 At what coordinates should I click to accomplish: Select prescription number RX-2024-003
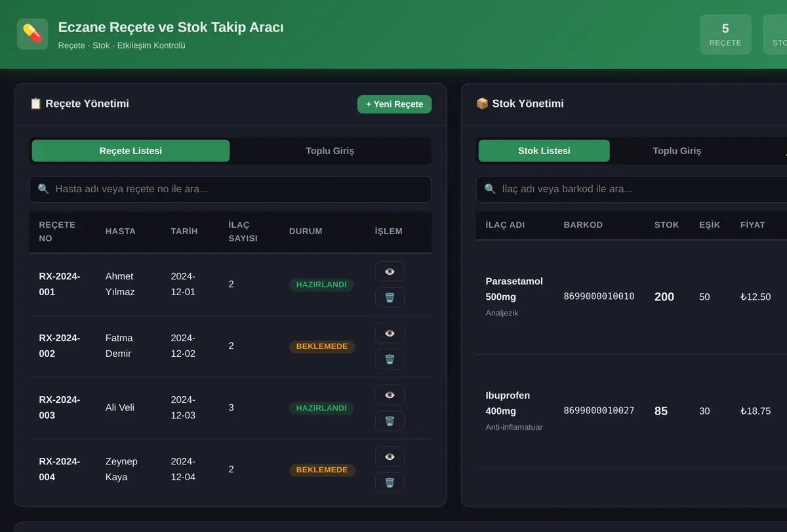pos(60,407)
